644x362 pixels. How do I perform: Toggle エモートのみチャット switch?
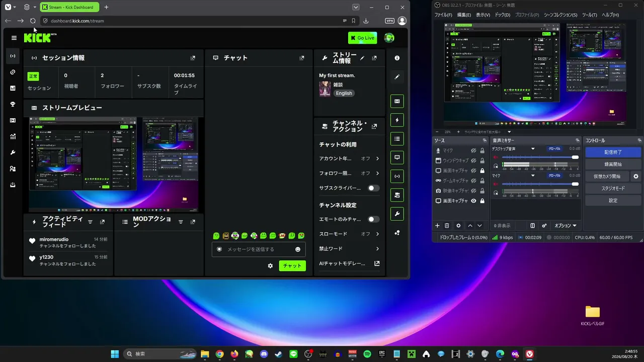tap(374, 219)
